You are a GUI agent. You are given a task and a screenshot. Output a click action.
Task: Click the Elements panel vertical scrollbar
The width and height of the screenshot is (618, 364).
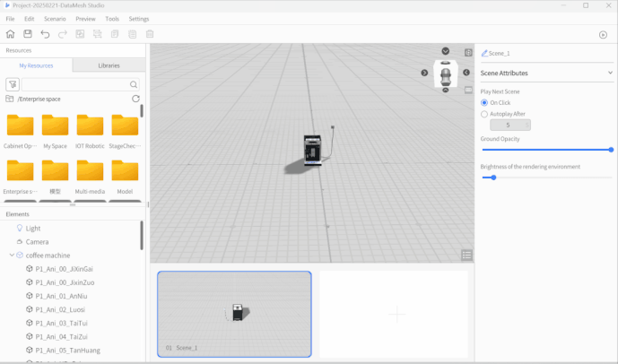click(x=142, y=235)
